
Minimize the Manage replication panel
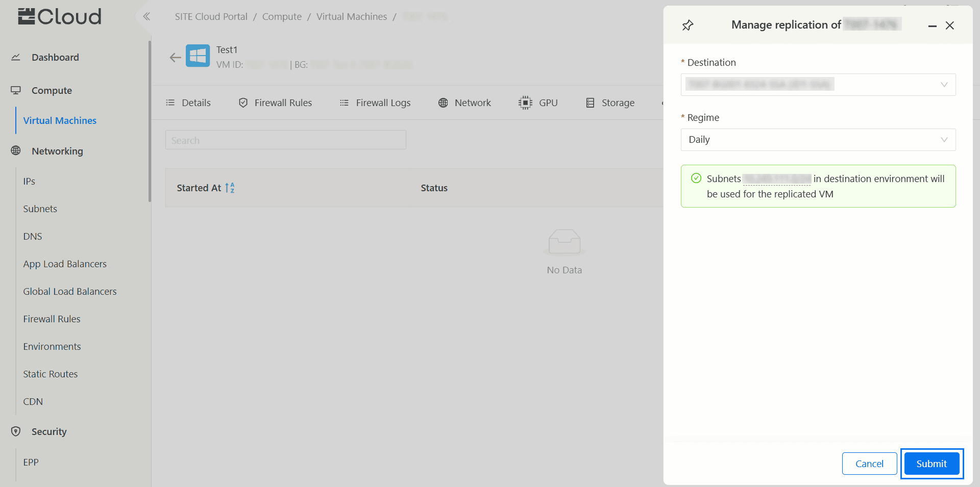932,25
